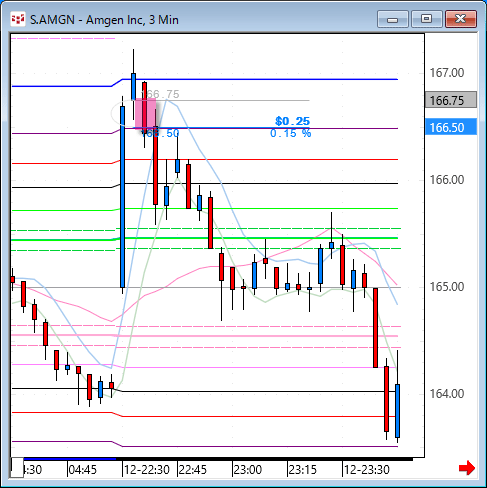Click the chart application icon in title bar
The width and height of the screenshot is (487, 488).
(18, 19)
